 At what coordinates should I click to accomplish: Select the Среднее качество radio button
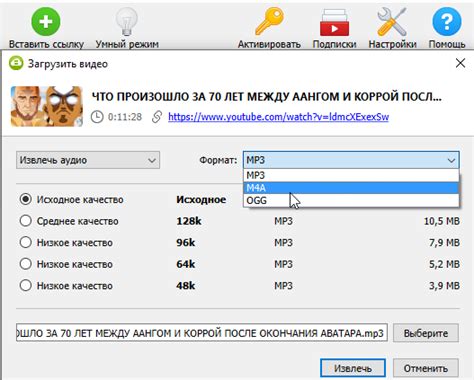[26, 221]
